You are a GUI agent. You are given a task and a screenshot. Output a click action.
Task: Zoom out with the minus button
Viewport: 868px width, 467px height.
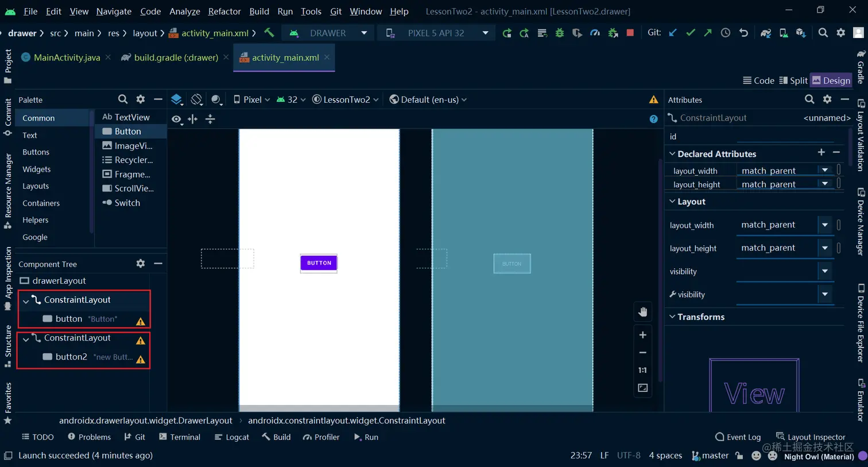[x=643, y=353]
